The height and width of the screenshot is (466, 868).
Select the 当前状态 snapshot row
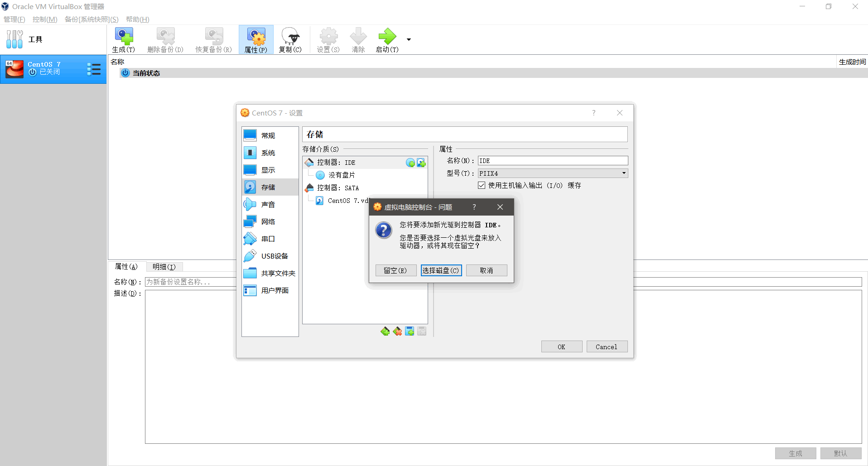pos(494,73)
